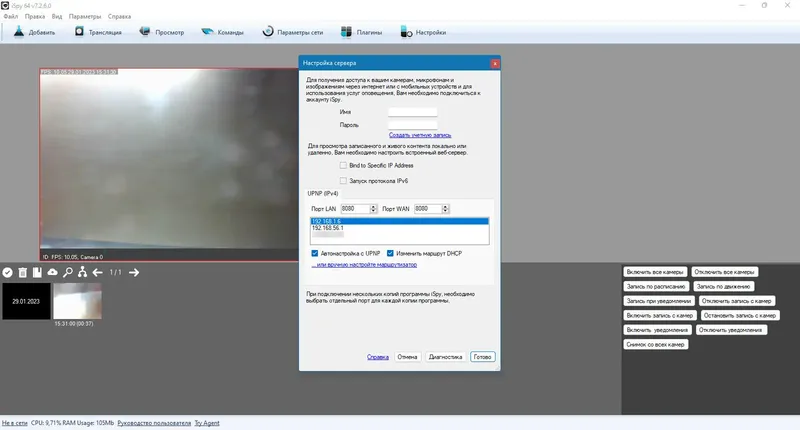
Task: Click the trash delete icon below the camera view
Action: click(x=22, y=273)
